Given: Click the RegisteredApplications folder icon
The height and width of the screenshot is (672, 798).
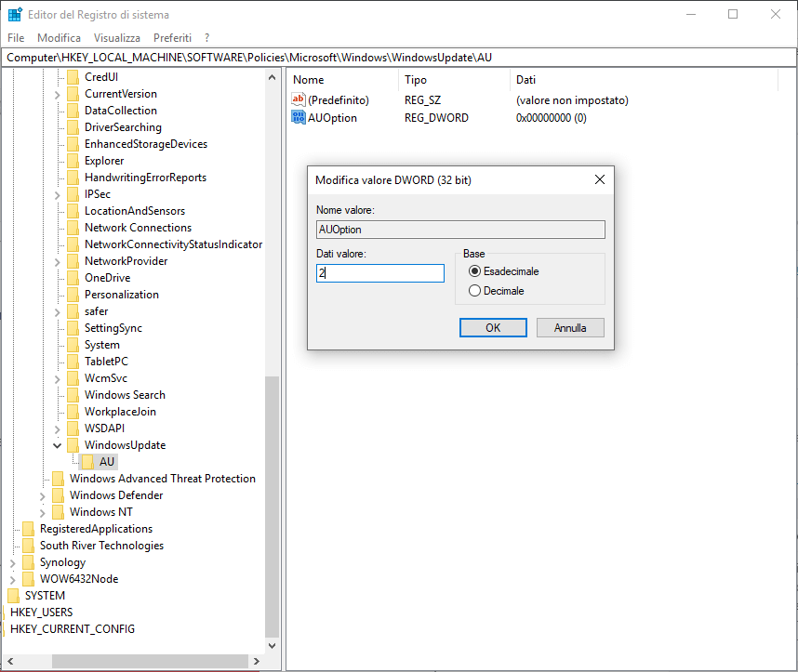Looking at the screenshot, I should coord(29,529).
